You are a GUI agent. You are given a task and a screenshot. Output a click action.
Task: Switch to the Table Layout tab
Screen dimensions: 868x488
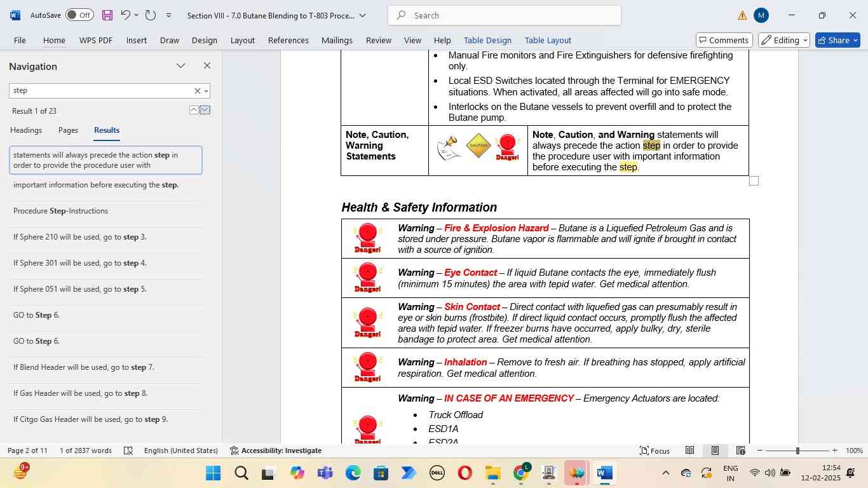548,40
